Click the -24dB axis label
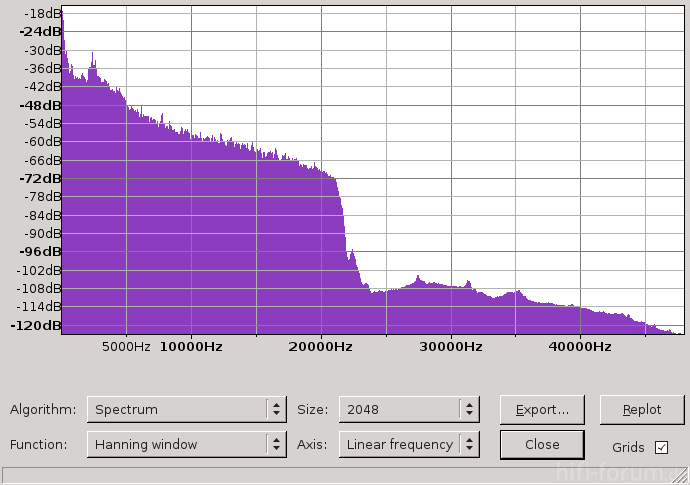The height and width of the screenshot is (485, 690). [x=40, y=32]
